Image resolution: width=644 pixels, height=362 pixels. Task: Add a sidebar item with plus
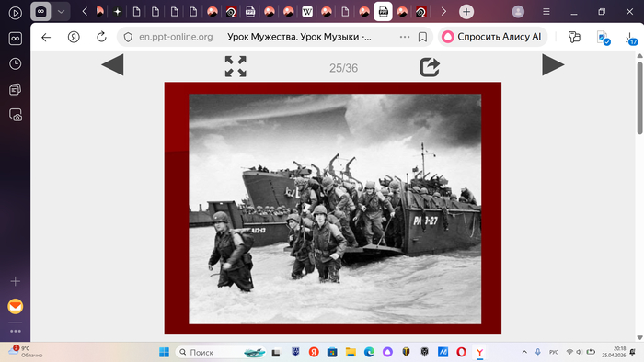(x=16, y=281)
